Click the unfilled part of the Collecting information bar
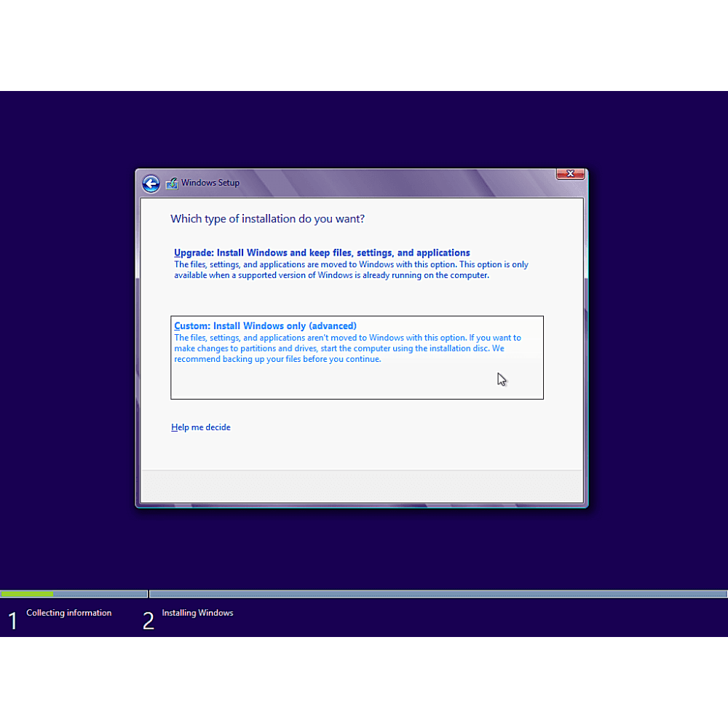This screenshot has height=728, width=728. pyautogui.click(x=100, y=594)
